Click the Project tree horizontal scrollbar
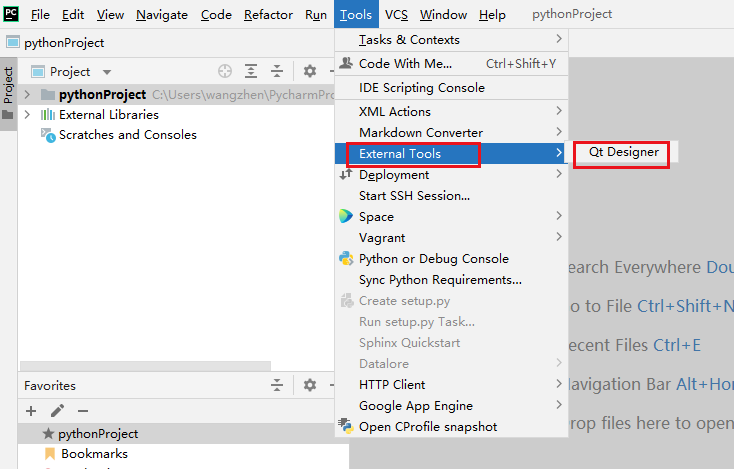The height and width of the screenshot is (469, 734). (145, 365)
